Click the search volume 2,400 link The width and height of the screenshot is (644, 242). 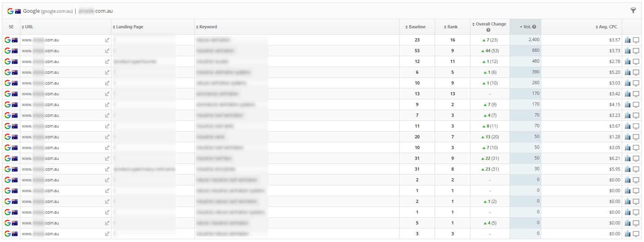coord(534,39)
